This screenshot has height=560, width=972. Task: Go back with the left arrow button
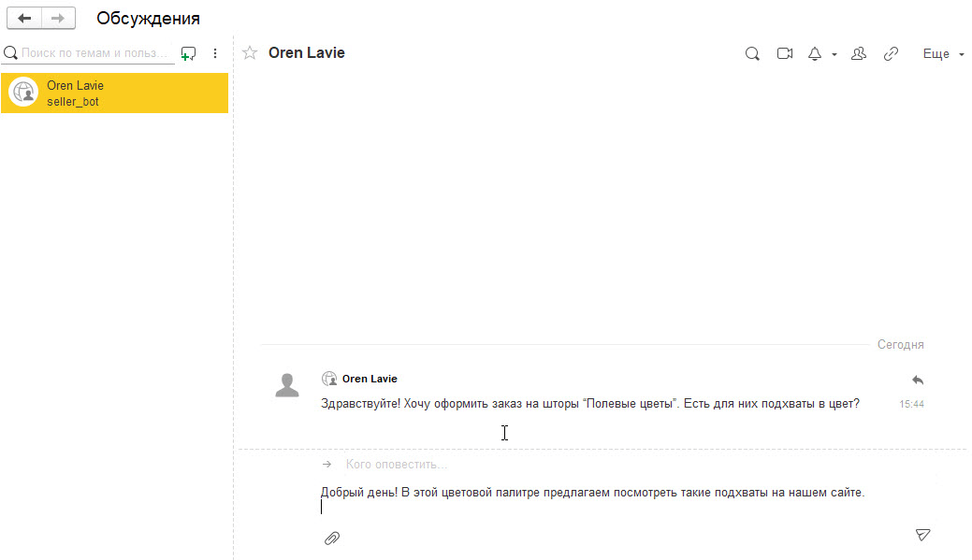tap(24, 18)
